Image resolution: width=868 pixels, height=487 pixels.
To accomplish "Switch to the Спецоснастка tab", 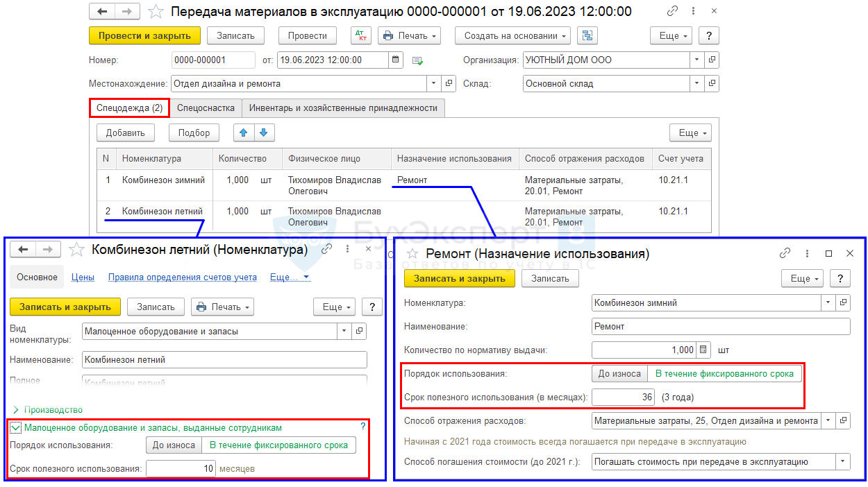I will tap(206, 108).
